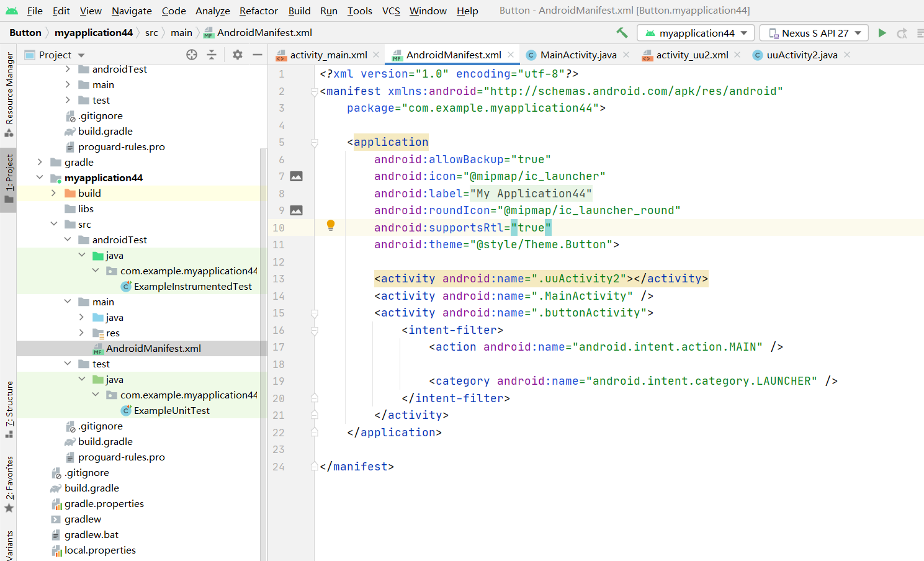Click the Android Studio logo icon

click(12, 11)
